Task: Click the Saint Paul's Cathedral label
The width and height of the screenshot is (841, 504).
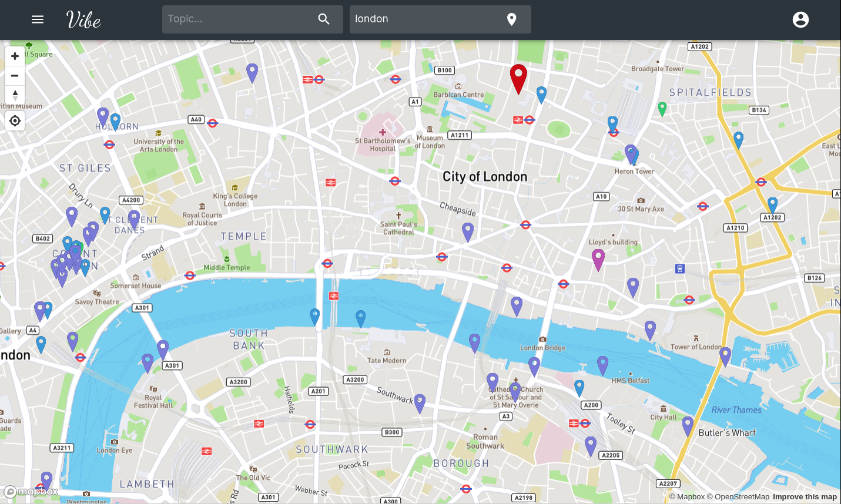Action: click(x=398, y=228)
